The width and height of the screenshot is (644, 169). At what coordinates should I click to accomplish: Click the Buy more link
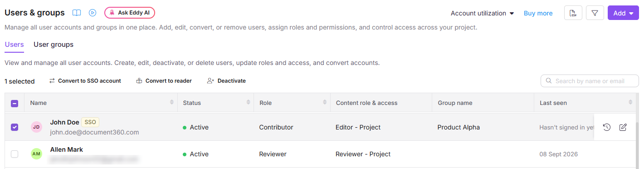click(x=538, y=13)
